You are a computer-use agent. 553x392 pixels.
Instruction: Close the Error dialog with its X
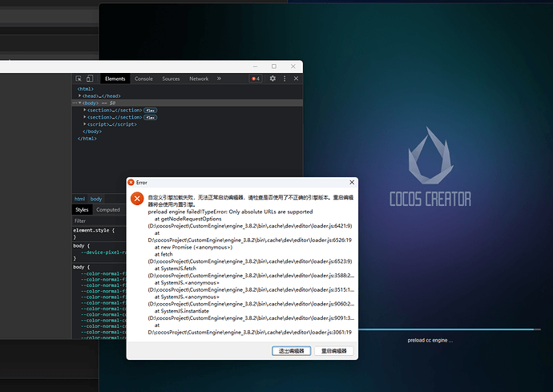coord(352,182)
